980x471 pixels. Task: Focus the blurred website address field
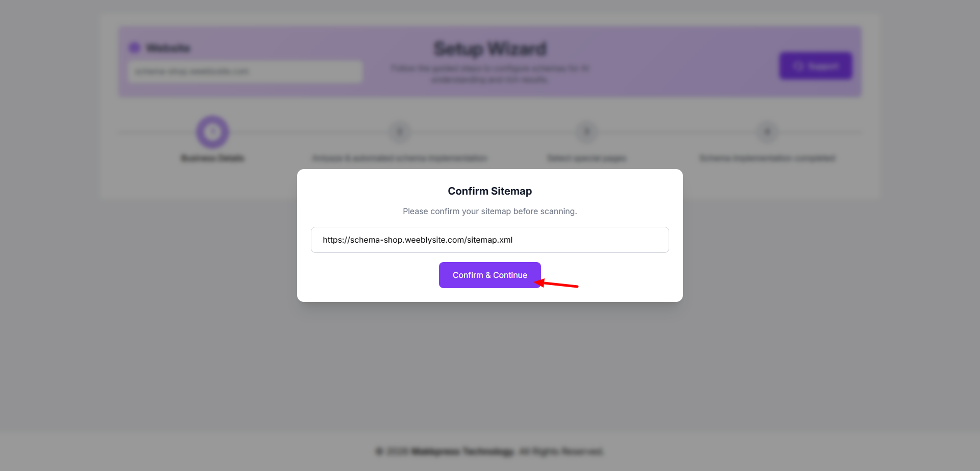(x=245, y=72)
